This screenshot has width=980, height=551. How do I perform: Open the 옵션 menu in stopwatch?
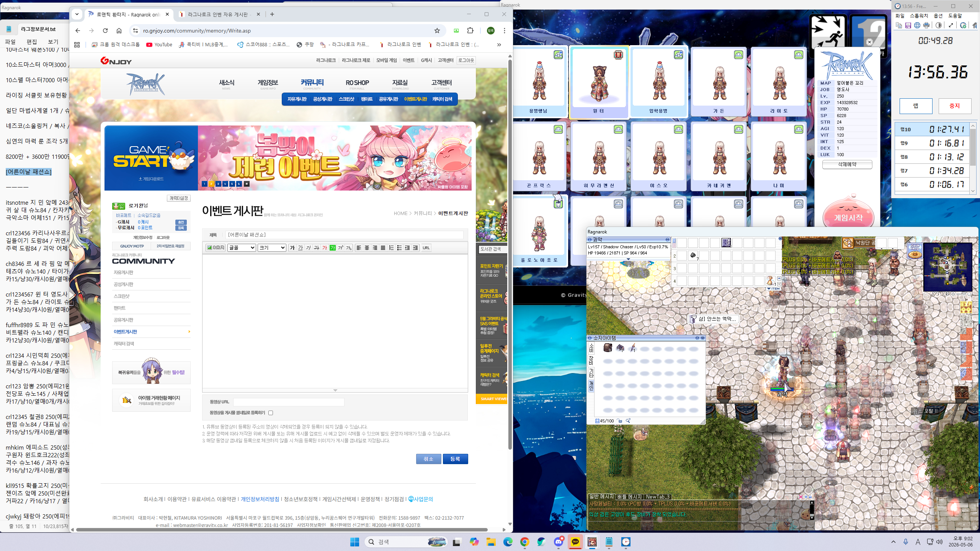pos(938,16)
